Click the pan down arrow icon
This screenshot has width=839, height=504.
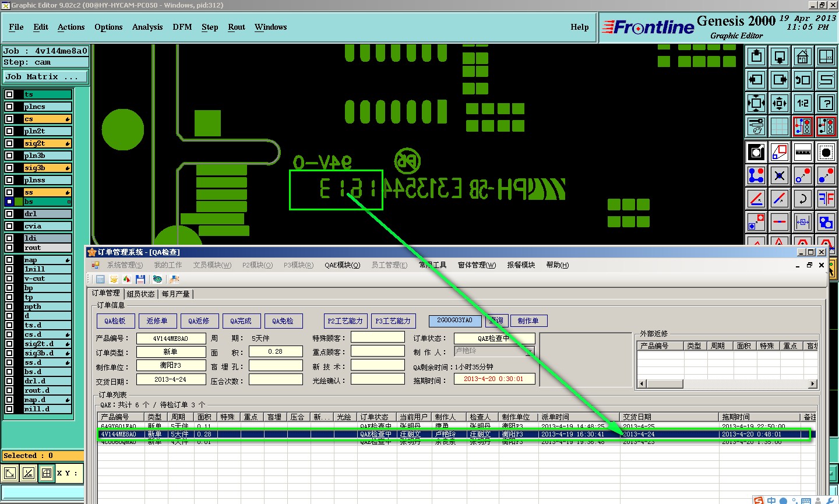[x=780, y=57]
